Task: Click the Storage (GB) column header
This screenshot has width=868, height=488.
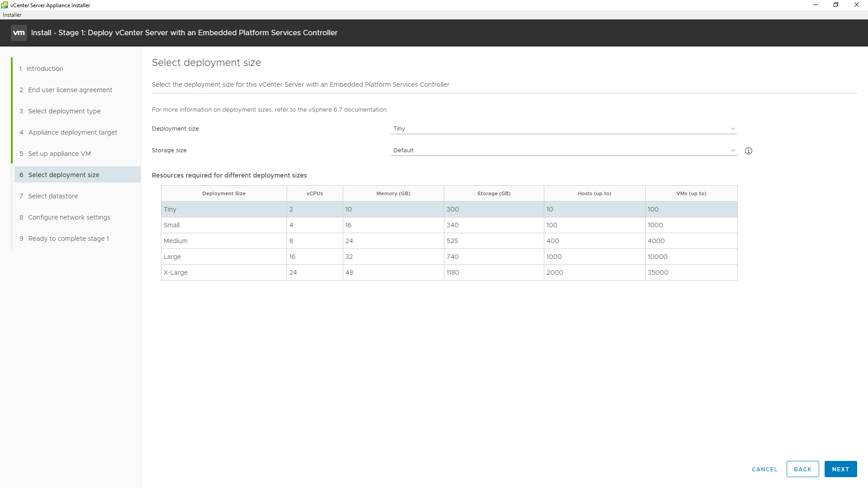Action: click(x=494, y=193)
